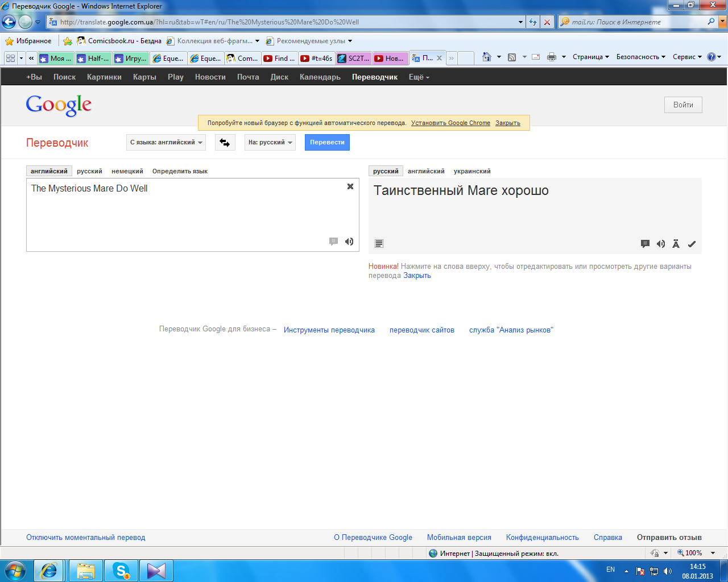The height and width of the screenshot is (582, 728).
Task: Expand Коллекция веб-фрагм... favorites dropdown
Action: pos(257,41)
